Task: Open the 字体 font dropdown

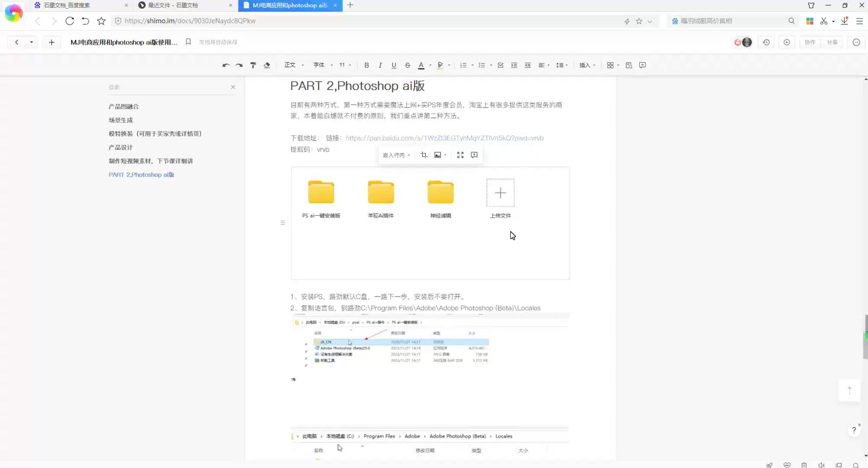Action: tap(323, 65)
